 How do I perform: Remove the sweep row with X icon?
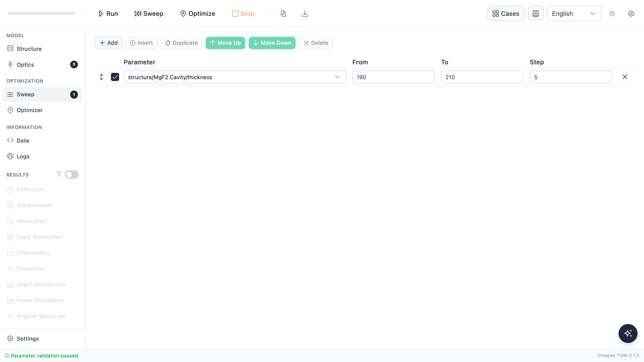click(x=625, y=77)
